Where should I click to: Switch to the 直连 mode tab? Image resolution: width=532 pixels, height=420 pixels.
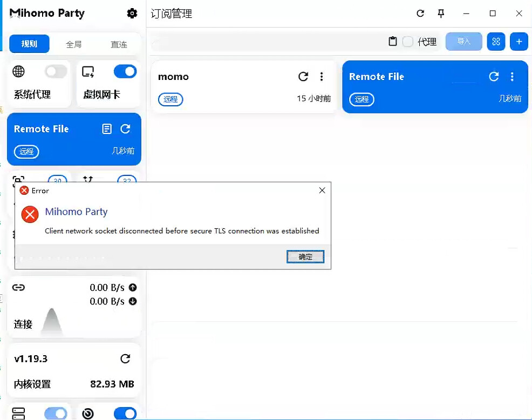tap(119, 44)
